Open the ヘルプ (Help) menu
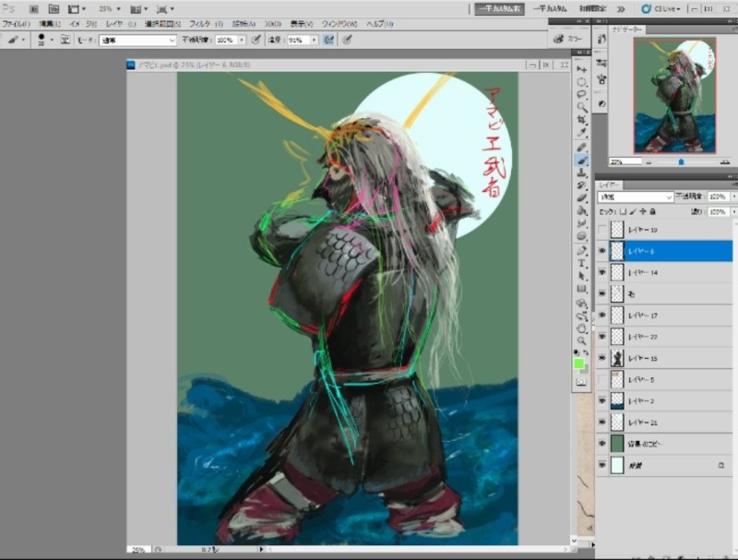The width and height of the screenshot is (738, 560). pyautogui.click(x=379, y=24)
